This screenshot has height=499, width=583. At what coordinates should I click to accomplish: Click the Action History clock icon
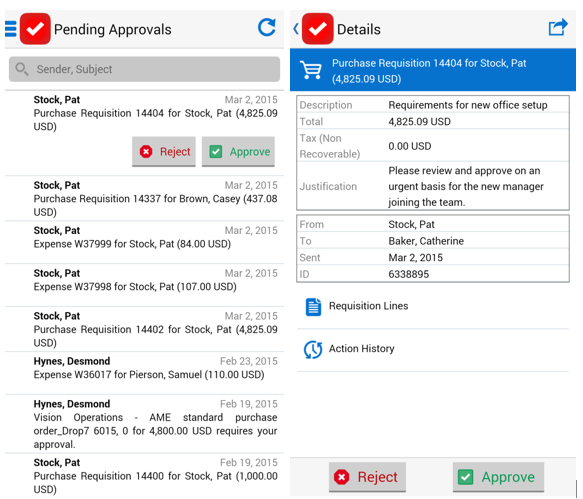[313, 350]
